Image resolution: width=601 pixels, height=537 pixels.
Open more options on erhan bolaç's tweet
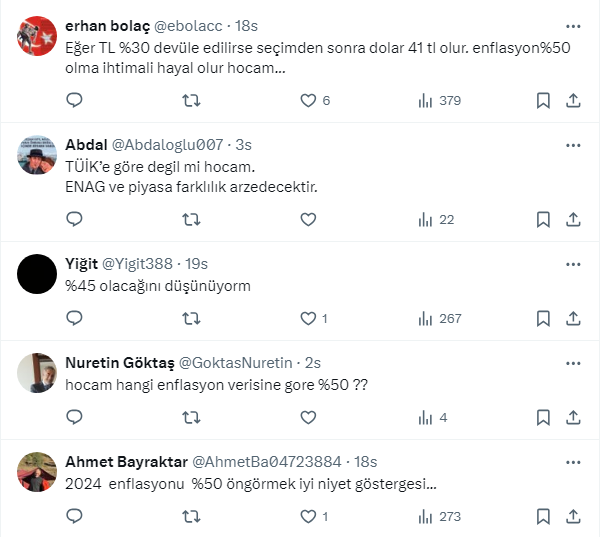point(573,23)
